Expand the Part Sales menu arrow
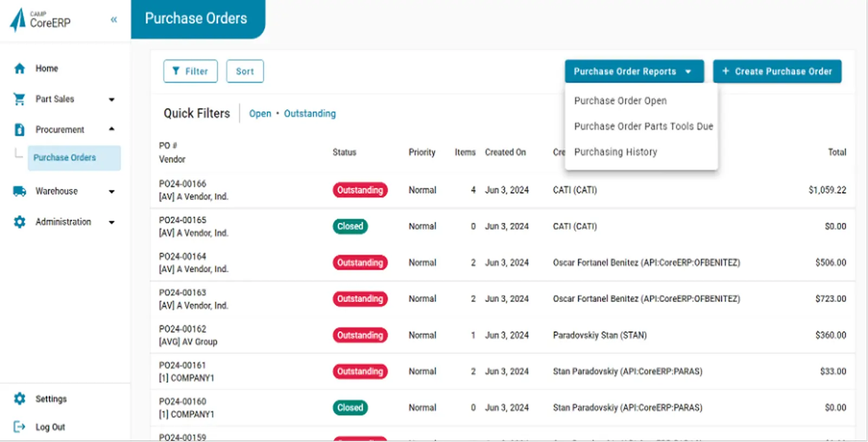The image size is (868, 442). coord(112,99)
